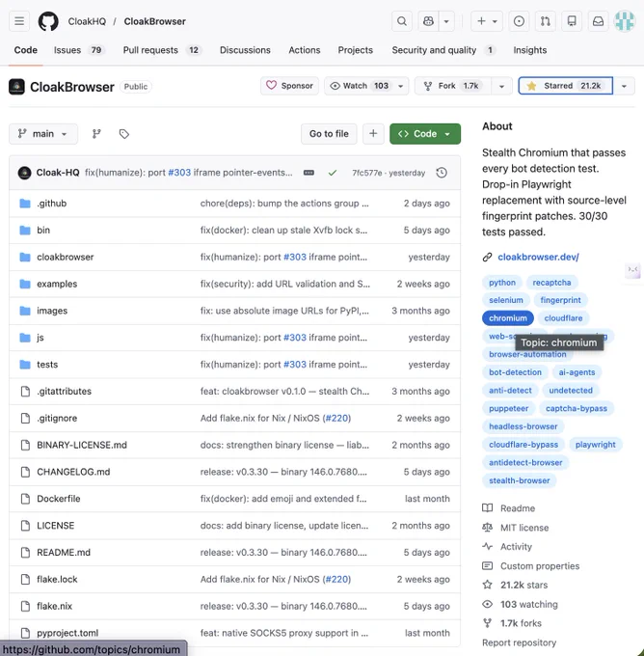Fork the repository button

[x=452, y=86]
